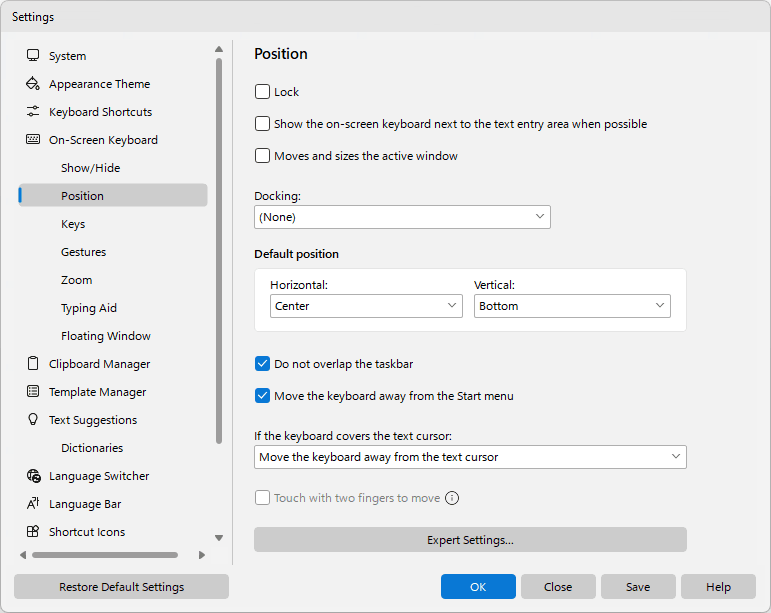Screen dimensions: 771x613
Task: Open the Clipboard Manager category
Action: click(x=99, y=364)
